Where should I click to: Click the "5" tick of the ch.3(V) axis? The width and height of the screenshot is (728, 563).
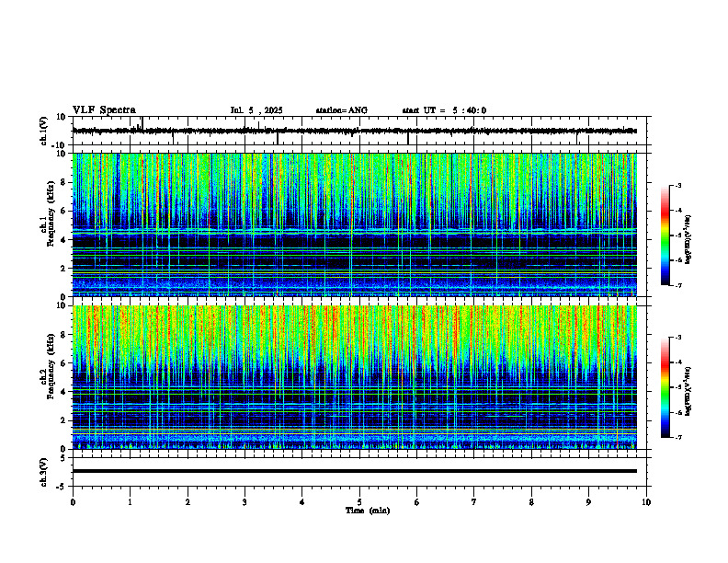click(64, 457)
